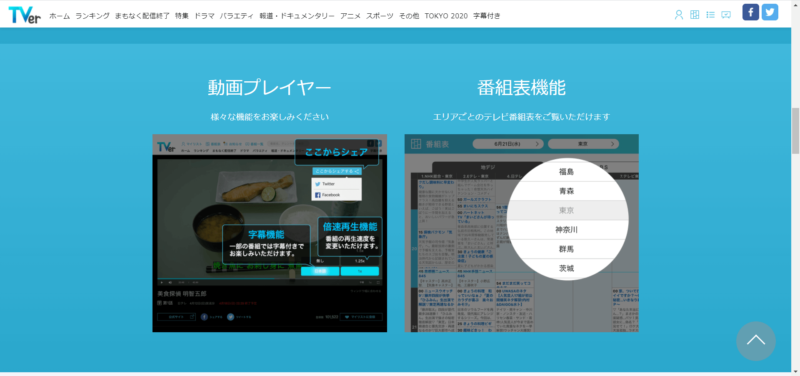
Task: Select the アニメ category
Action: (351, 16)
